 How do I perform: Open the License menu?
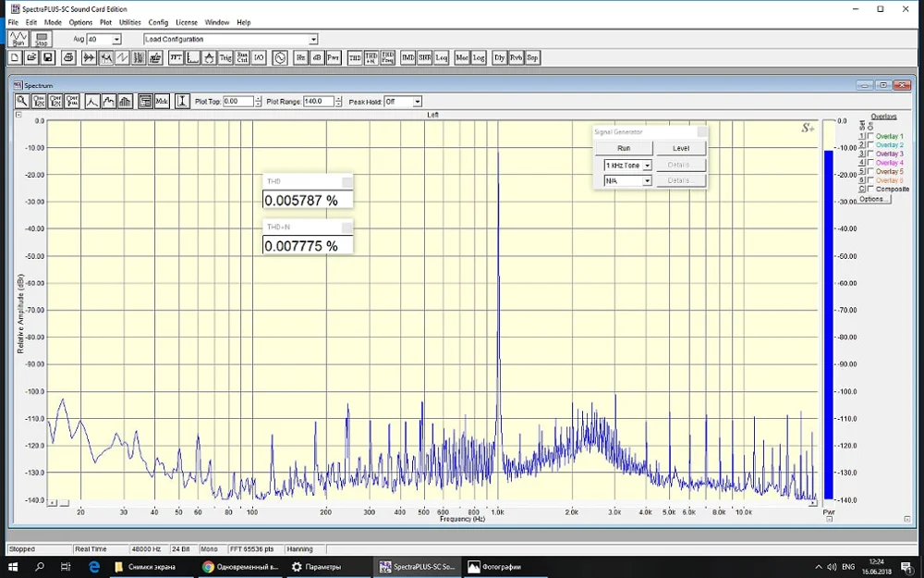click(x=186, y=22)
